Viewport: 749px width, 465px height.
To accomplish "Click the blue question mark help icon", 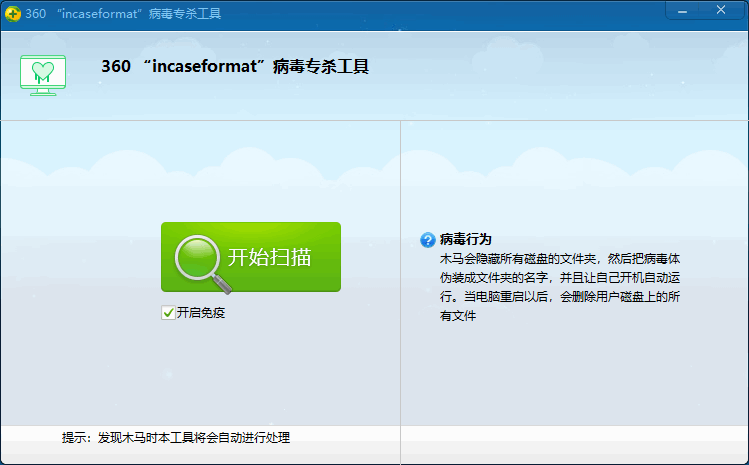I will tap(428, 240).
